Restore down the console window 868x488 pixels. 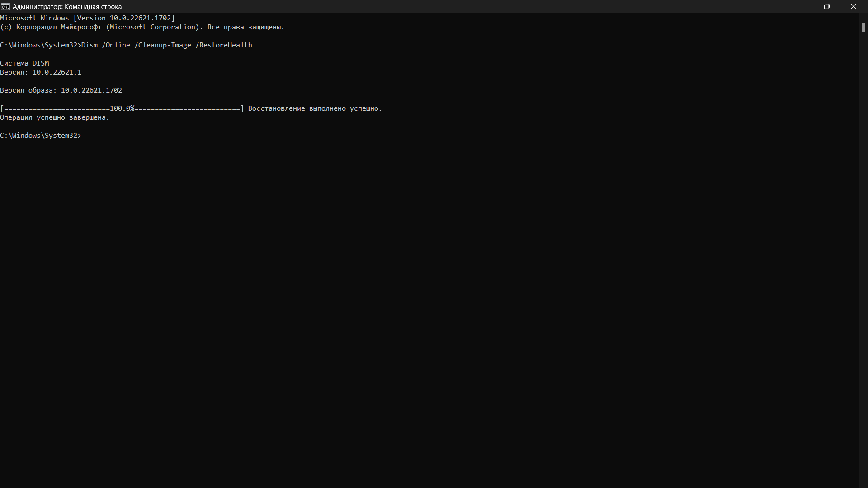click(827, 6)
